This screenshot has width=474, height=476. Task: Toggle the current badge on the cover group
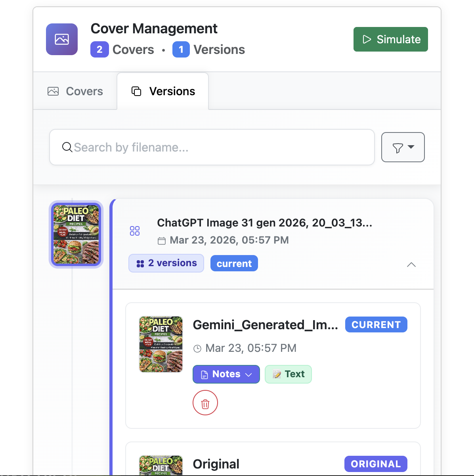(x=234, y=263)
